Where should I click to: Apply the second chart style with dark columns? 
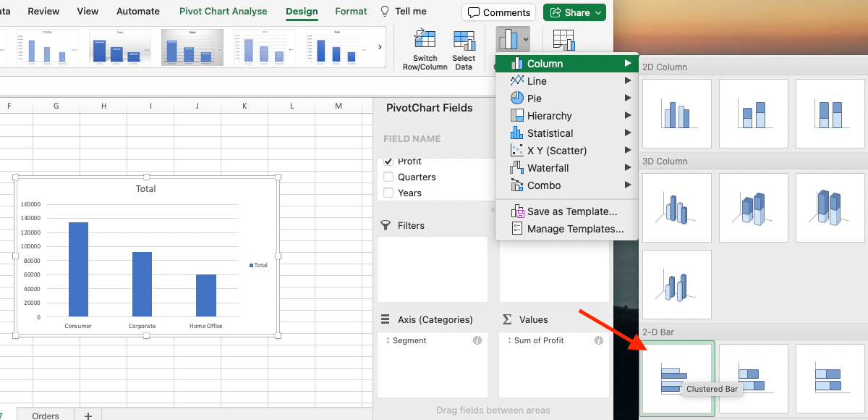pos(120,47)
